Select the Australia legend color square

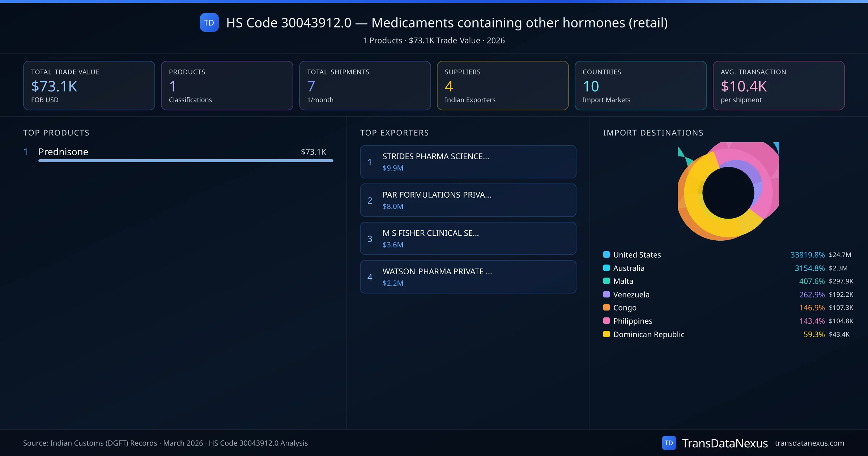coord(606,268)
